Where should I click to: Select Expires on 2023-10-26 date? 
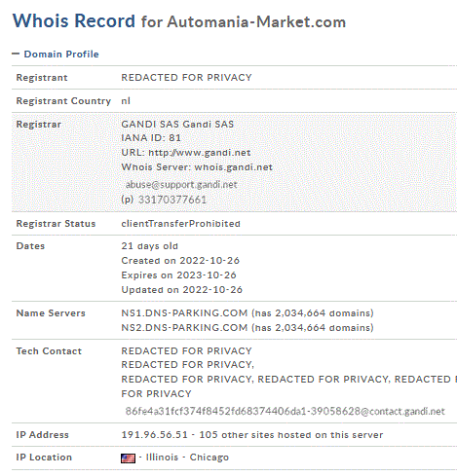(179, 275)
